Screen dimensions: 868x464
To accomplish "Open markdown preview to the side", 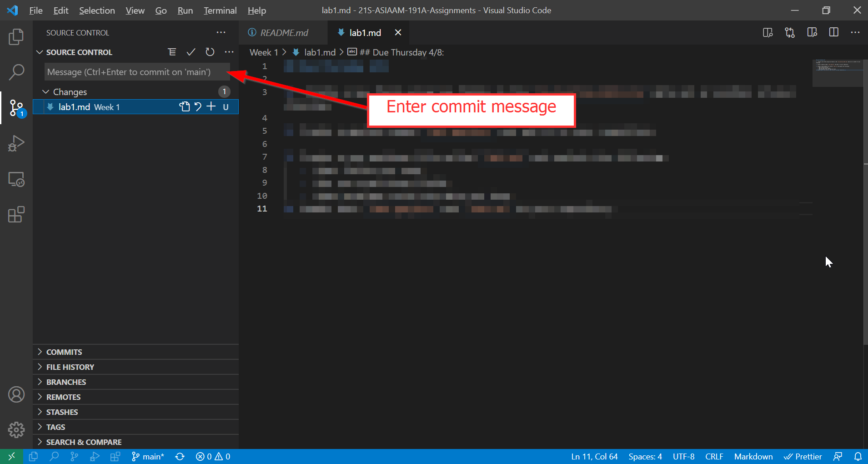I will [812, 32].
